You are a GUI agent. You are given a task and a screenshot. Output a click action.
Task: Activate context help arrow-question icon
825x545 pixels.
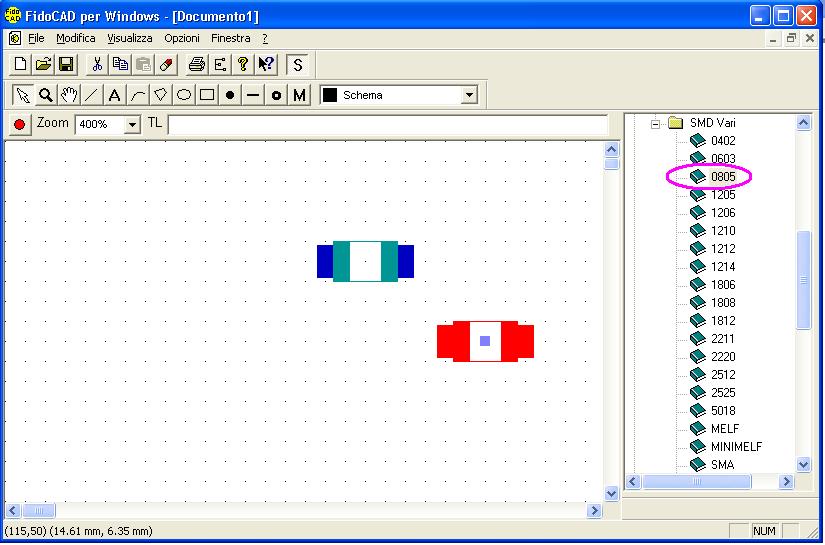pos(266,65)
